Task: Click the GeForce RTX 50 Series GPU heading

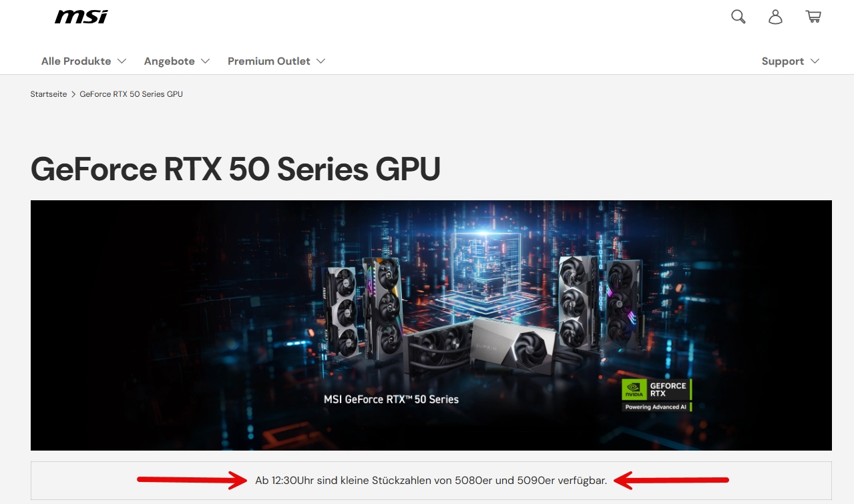Action: (x=236, y=170)
